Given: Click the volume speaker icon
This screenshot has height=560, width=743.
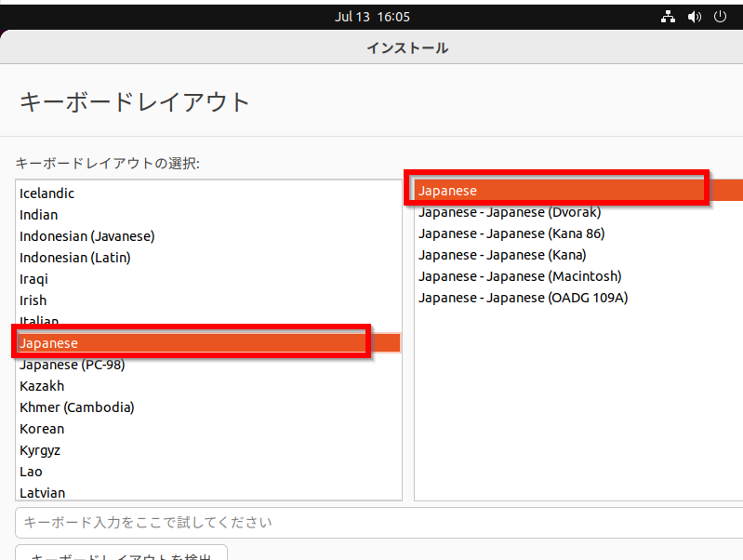Looking at the screenshot, I should point(694,17).
